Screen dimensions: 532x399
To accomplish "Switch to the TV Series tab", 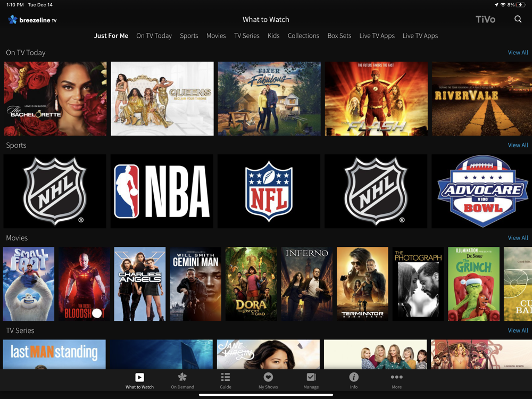I will pos(247,36).
